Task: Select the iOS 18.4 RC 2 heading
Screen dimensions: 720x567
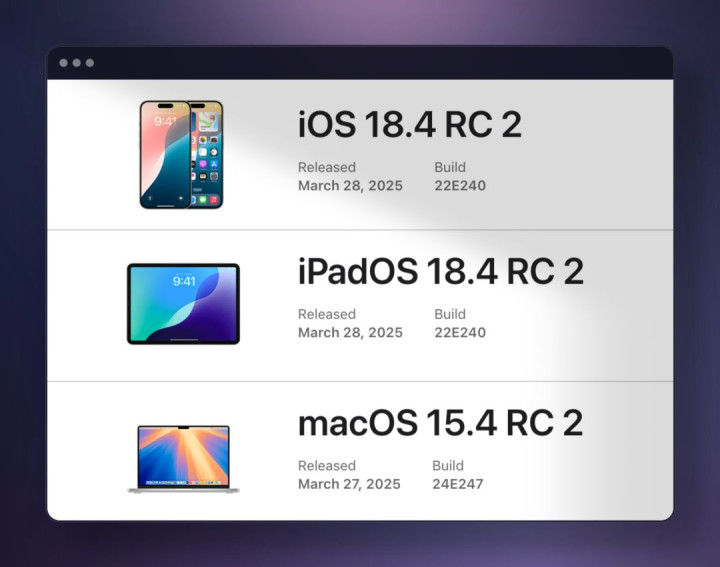Action: click(x=410, y=124)
